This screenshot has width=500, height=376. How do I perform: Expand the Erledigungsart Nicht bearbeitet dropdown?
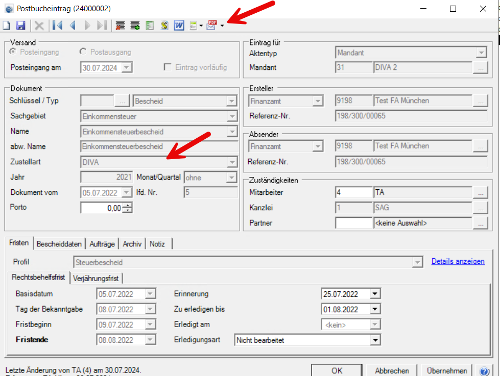[x=375, y=340]
